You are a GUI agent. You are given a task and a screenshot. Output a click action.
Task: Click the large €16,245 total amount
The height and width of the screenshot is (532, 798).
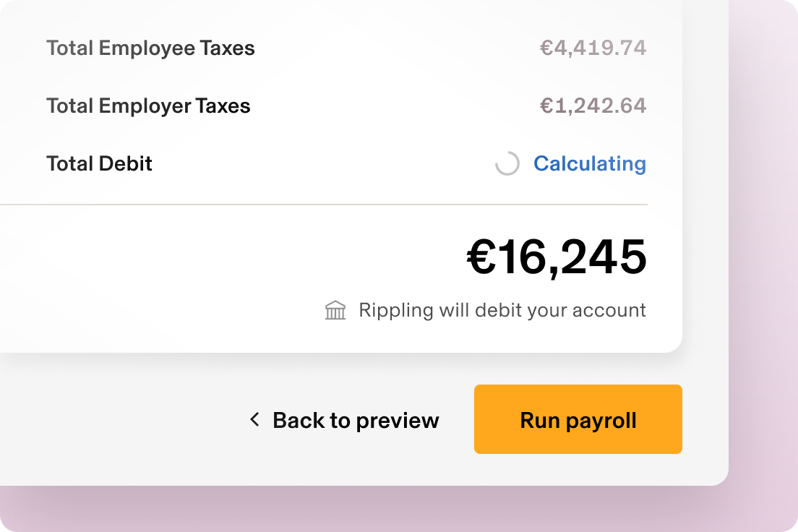pyautogui.click(x=557, y=257)
